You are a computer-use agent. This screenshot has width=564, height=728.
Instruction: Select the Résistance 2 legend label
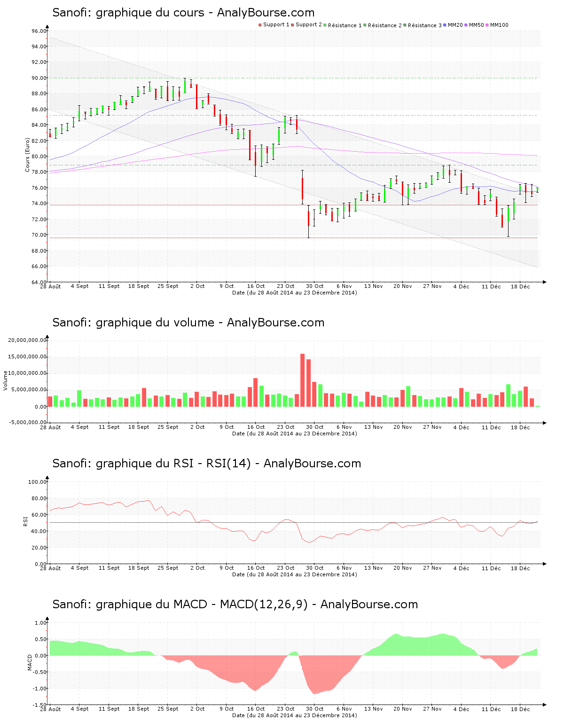coord(385,25)
